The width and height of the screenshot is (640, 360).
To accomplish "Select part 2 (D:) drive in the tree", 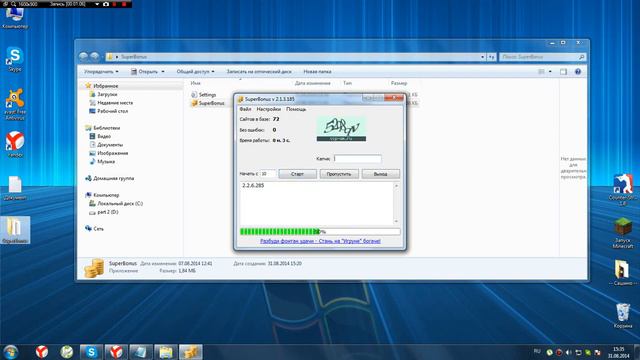I will point(104,212).
